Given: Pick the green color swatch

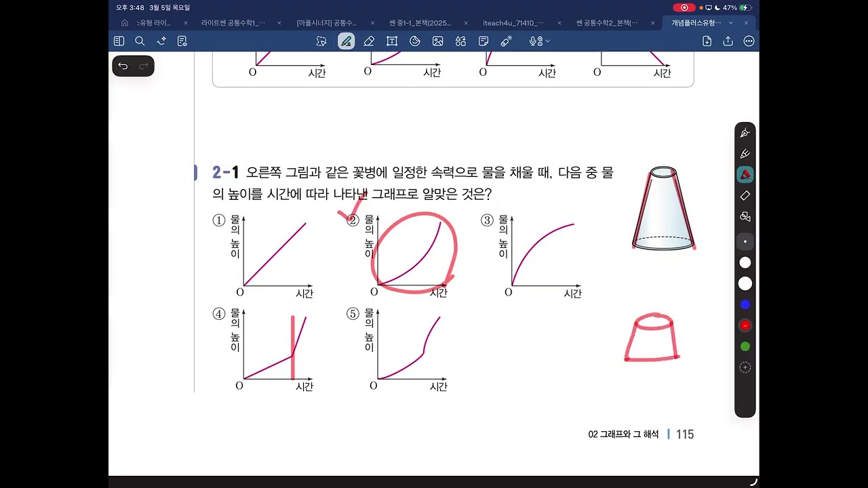Looking at the screenshot, I should (745, 346).
